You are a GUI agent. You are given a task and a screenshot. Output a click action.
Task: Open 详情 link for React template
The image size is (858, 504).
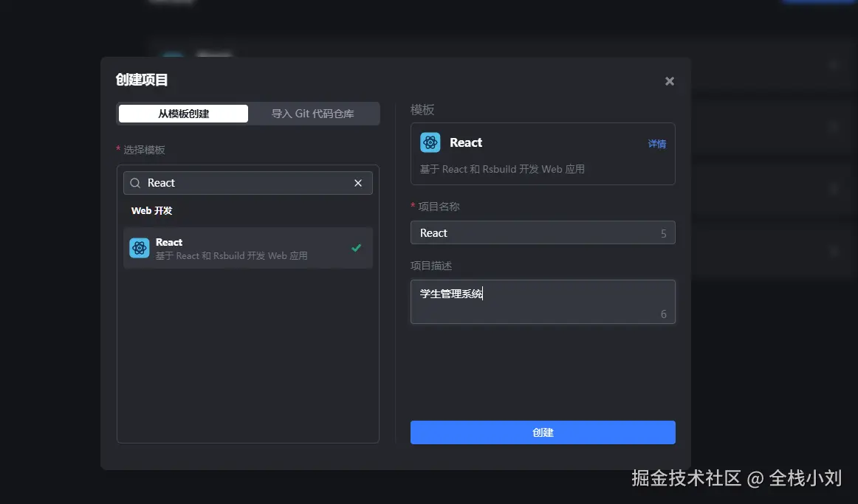click(x=656, y=144)
